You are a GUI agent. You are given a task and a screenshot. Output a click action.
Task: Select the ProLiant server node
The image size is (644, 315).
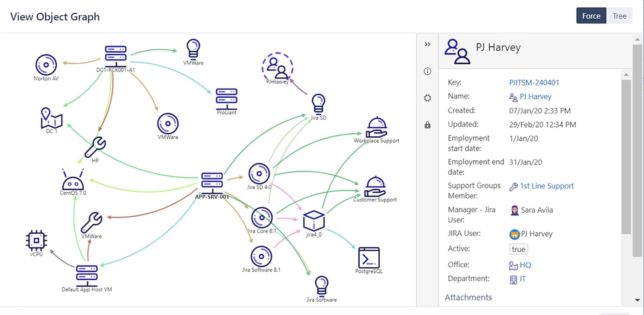pyautogui.click(x=226, y=99)
